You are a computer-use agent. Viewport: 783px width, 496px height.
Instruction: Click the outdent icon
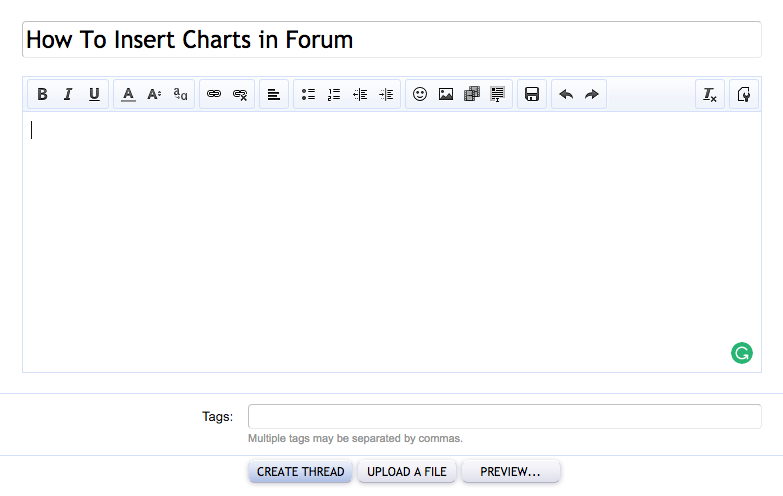click(x=360, y=95)
